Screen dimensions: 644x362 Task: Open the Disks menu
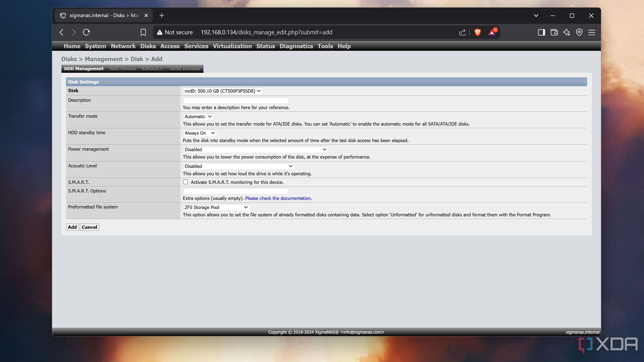click(x=148, y=46)
